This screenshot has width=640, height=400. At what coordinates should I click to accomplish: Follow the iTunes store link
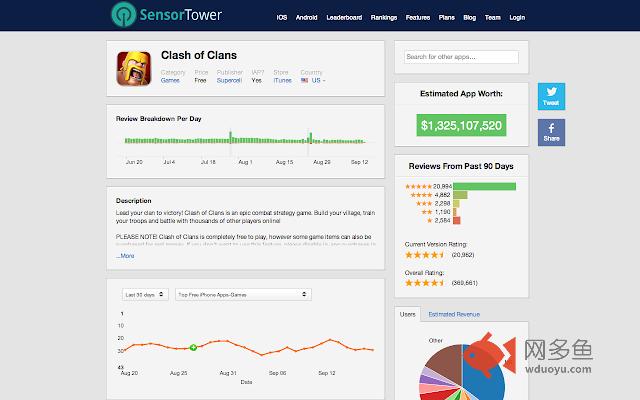tap(282, 80)
